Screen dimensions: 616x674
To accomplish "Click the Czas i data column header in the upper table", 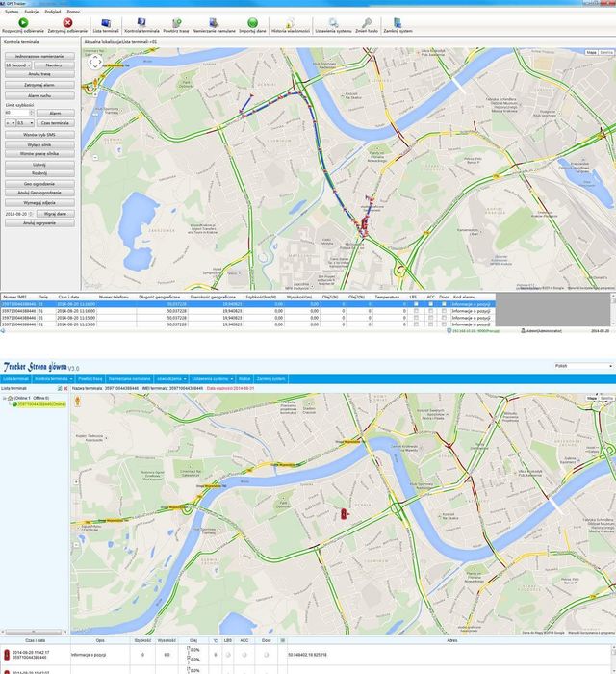I will click(68, 297).
